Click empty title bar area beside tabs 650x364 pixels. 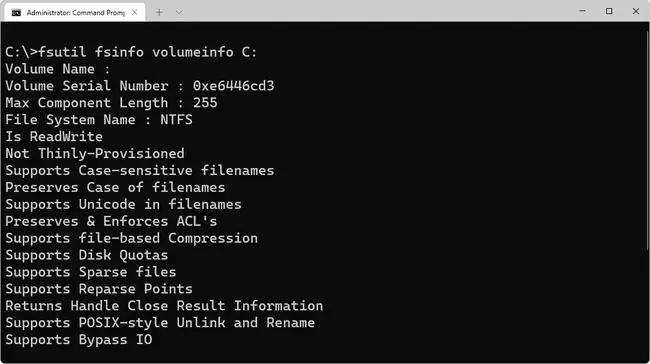click(373, 12)
